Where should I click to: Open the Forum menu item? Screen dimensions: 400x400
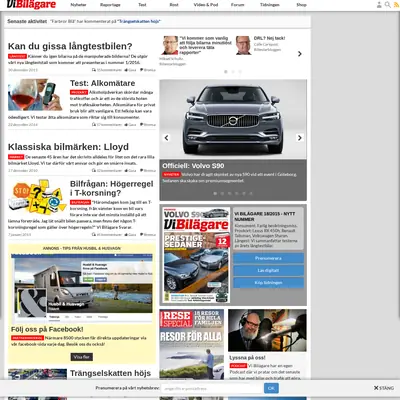pyautogui.click(x=238, y=5)
